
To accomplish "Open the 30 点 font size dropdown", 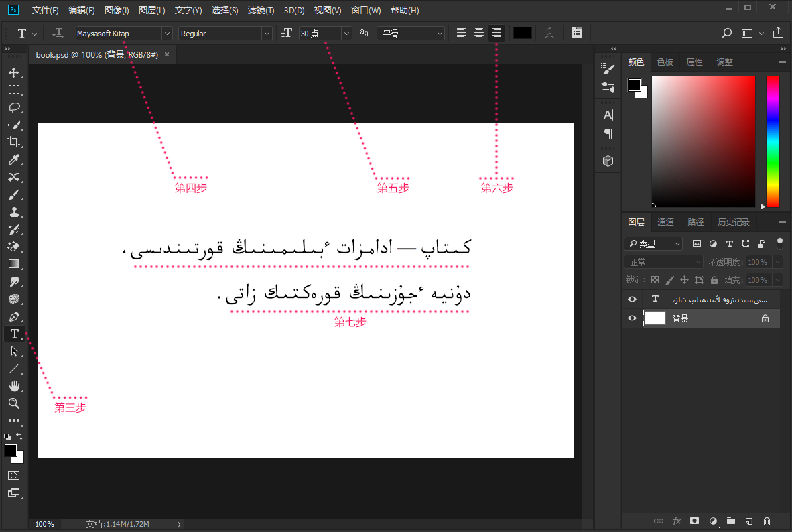I will click(x=346, y=34).
